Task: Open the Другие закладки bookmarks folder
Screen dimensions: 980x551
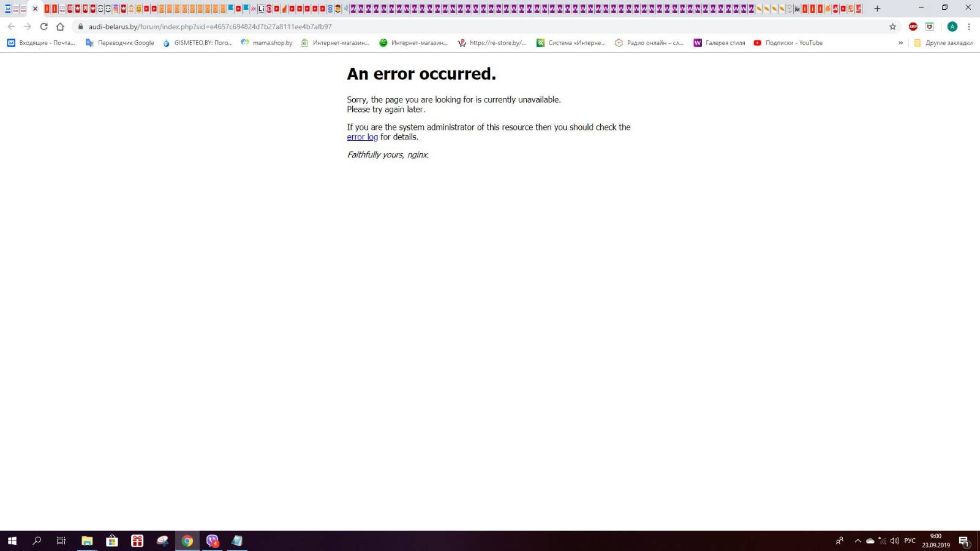Action: pyautogui.click(x=943, y=43)
